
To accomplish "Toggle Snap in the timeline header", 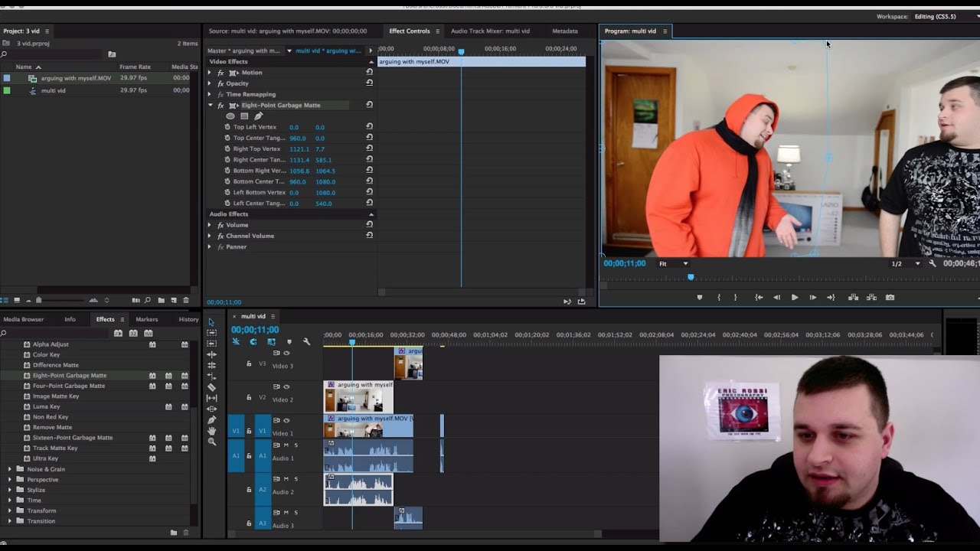I will 253,342.
